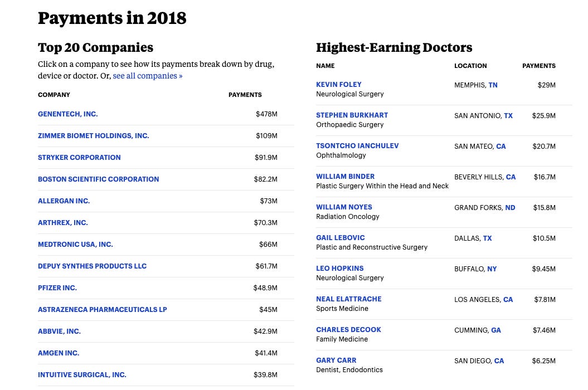Click the $82.2M Boston Scientific amount
The height and width of the screenshot is (390, 588).
265,179
